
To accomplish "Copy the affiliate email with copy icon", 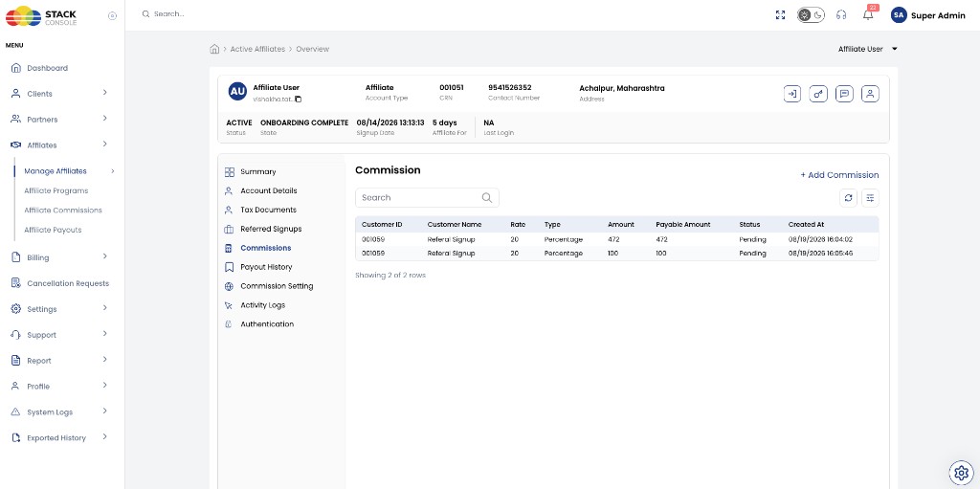I will (299, 99).
